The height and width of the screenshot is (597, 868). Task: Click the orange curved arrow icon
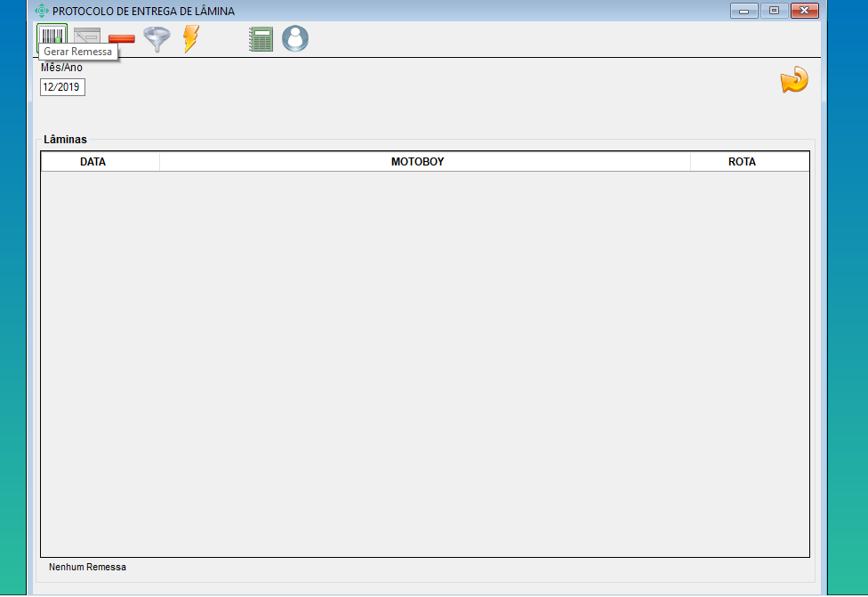(793, 80)
